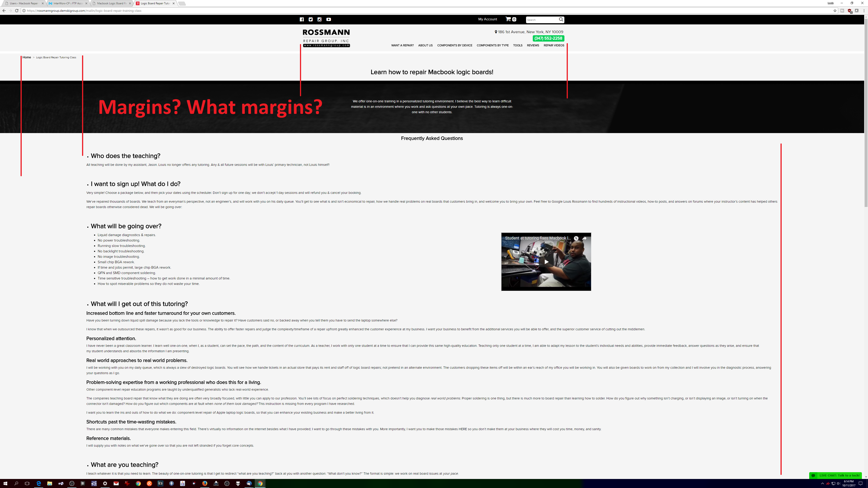Open Firefox from the taskbar
Image resolution: width=868 pixels, height=488 pixels.
click(205, 483)
